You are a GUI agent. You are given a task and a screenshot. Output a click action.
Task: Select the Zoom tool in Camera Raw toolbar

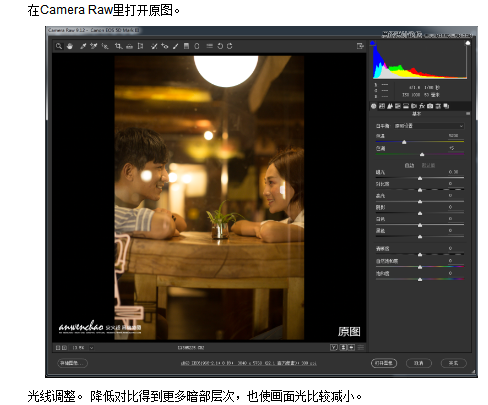59,46
